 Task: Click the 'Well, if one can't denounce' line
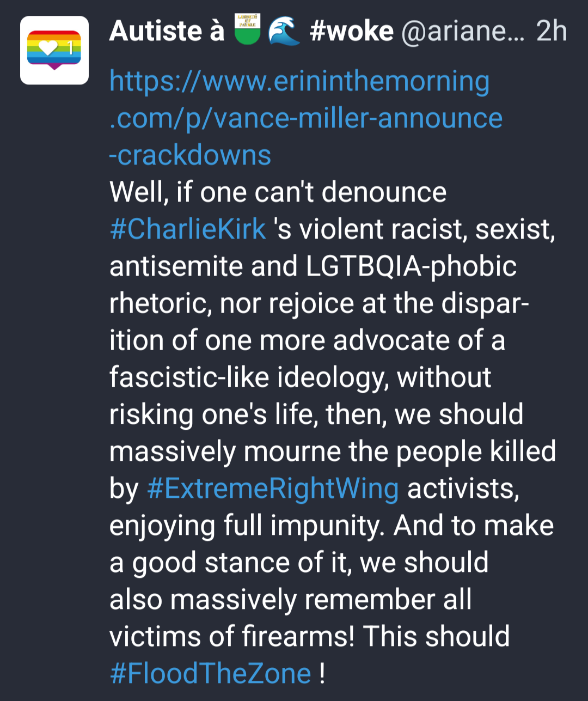pyautogui.click(x=278, y=192)
